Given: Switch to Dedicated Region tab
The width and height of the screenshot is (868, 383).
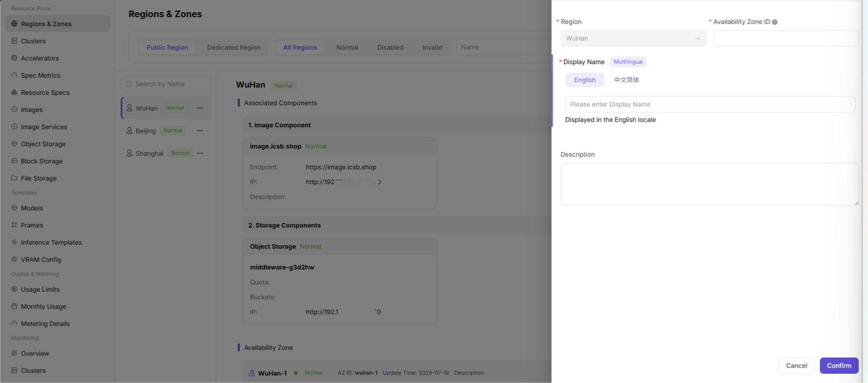Looking at the screenshot, I should click(234, 47).
